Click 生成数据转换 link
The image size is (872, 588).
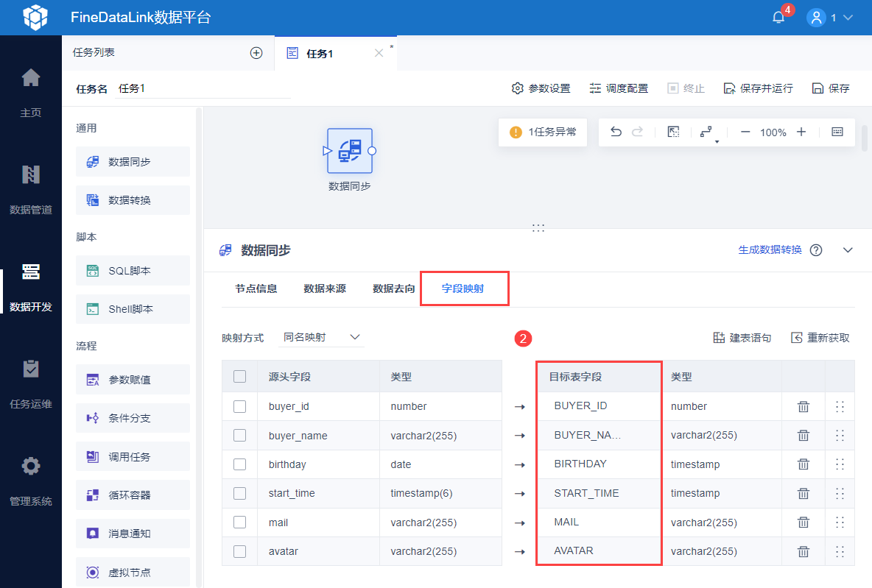(x=770, y=250)
